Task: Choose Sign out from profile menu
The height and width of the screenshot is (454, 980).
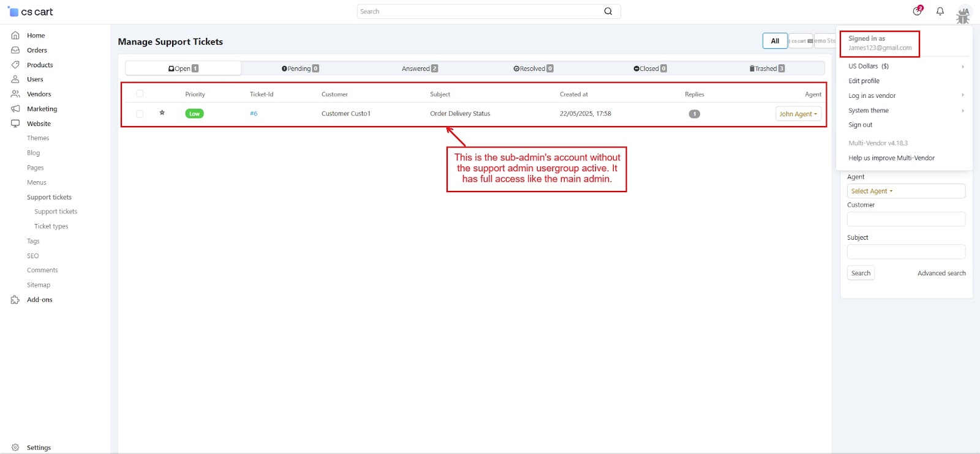Action: pos(861,125)
